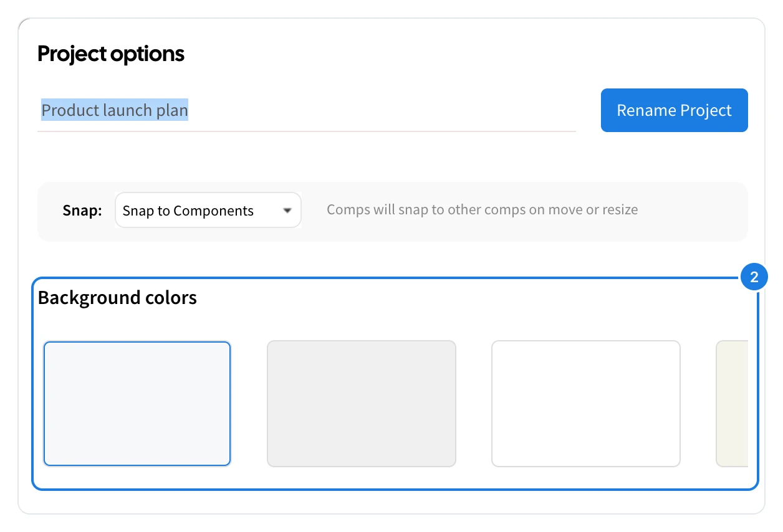Click the Project options title
Screen dimensions: 783x532
111,54
